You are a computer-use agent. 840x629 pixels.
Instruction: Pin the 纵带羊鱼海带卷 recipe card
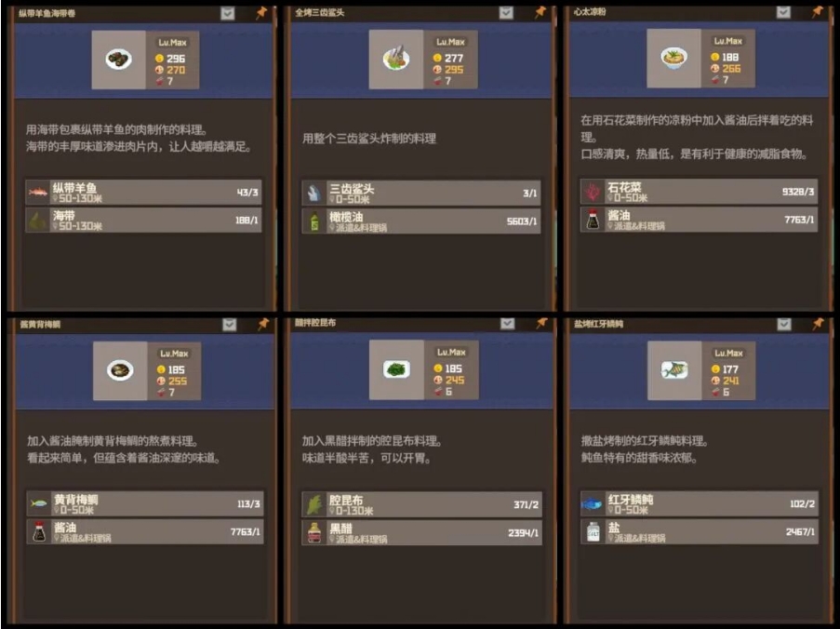[260, 13]
